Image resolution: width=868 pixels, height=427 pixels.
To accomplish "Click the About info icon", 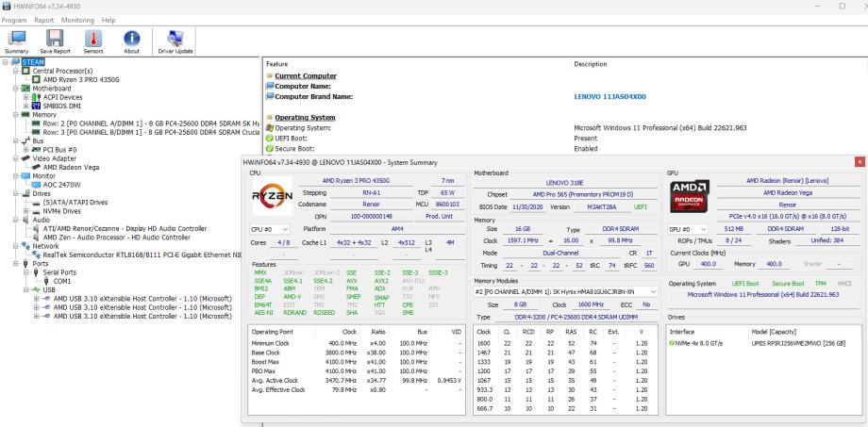I will click(x=131, y=41).
